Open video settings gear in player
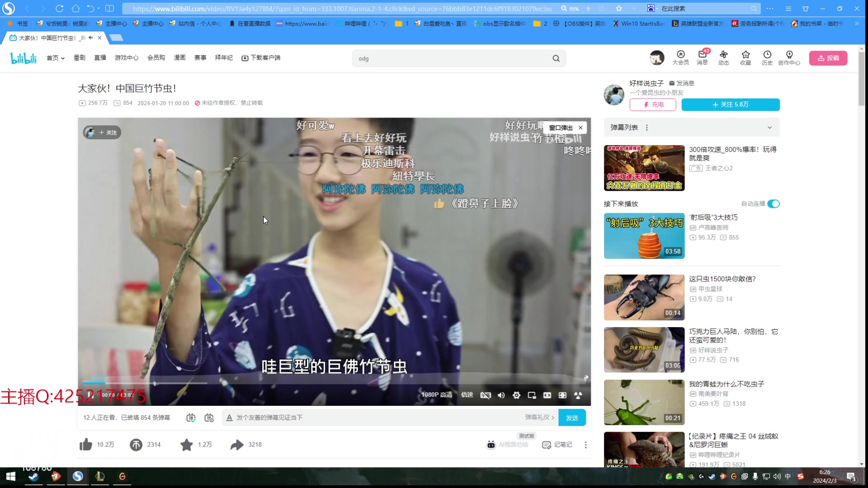This screenshot has height=488, width=868. point(516,395)
